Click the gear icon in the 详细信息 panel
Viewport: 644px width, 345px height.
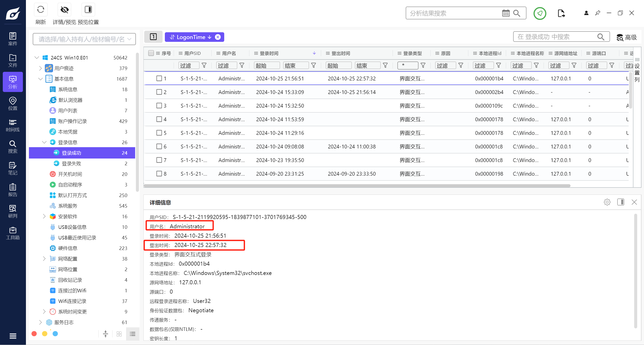click(607, 202)
